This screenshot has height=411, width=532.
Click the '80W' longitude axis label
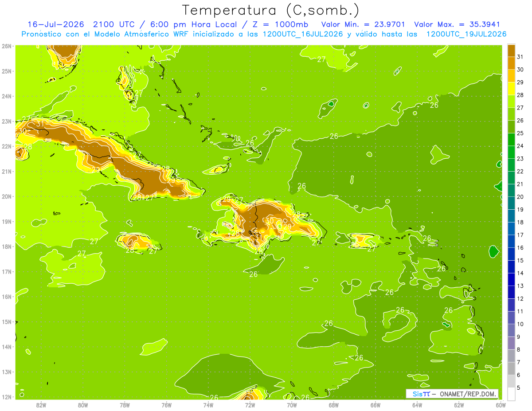(82, 405)
